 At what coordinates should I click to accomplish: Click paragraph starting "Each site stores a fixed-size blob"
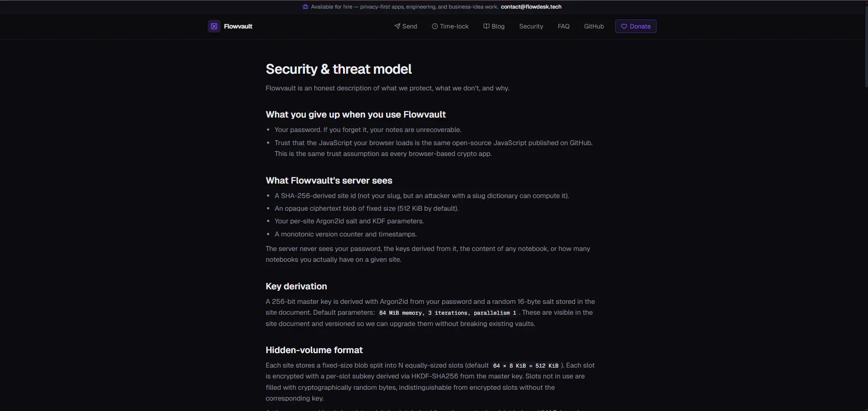430,382
